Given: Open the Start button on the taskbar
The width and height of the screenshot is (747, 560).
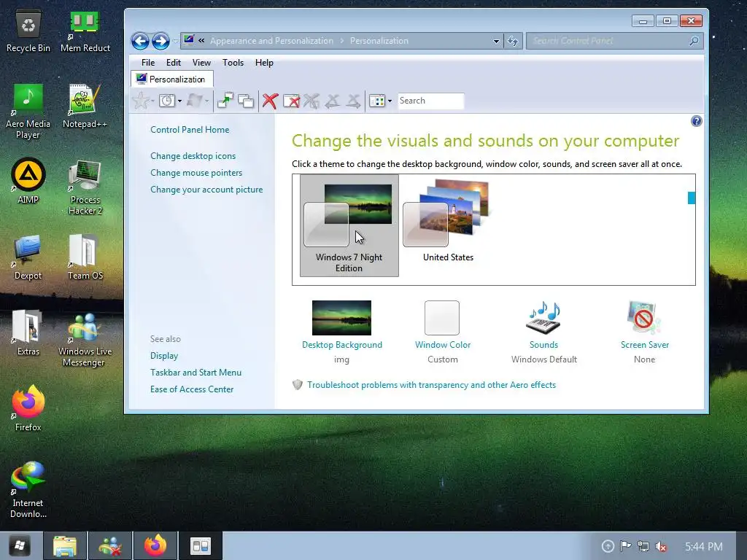Looking at the screenshot, I should 20,545.
